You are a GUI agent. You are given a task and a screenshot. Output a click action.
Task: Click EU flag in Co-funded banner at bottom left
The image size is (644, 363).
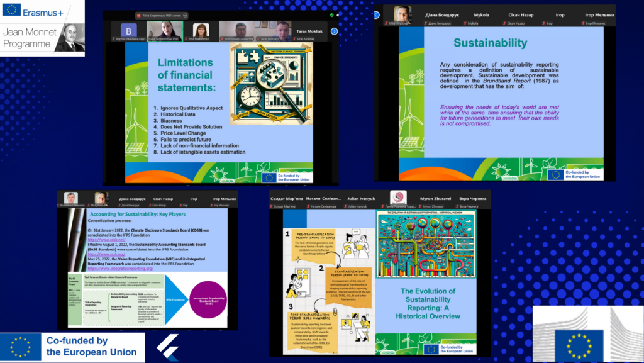tap(21, 347)
